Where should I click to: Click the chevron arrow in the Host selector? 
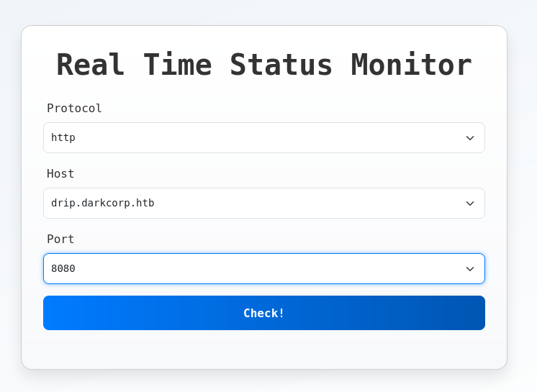pos(470,204)
